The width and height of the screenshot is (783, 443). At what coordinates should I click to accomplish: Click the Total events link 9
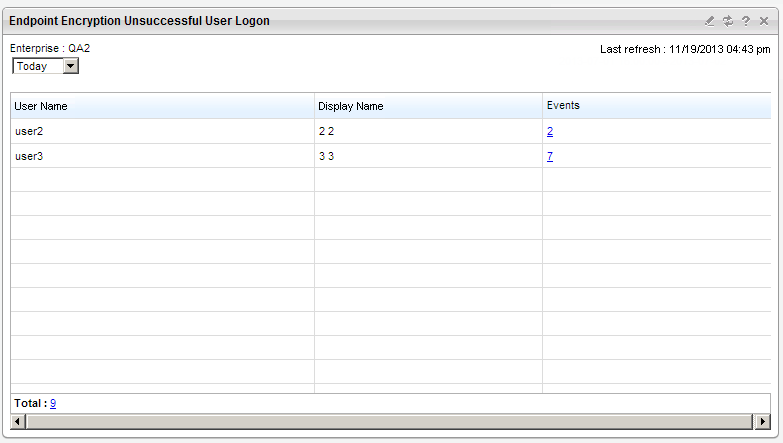tap(53, 403)
